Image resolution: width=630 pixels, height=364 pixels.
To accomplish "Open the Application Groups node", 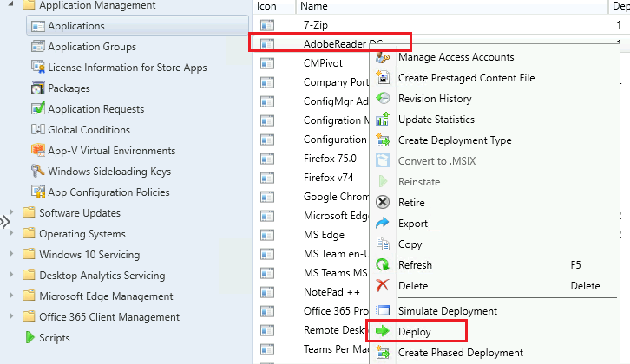I will pyautogui.click(x=92, y=47).
